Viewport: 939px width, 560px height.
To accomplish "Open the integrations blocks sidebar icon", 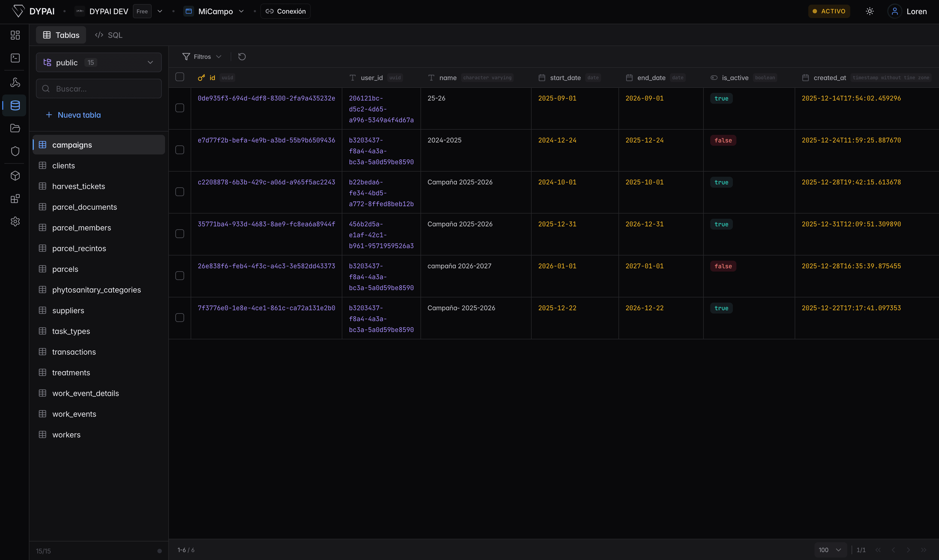I will point(15,199).
